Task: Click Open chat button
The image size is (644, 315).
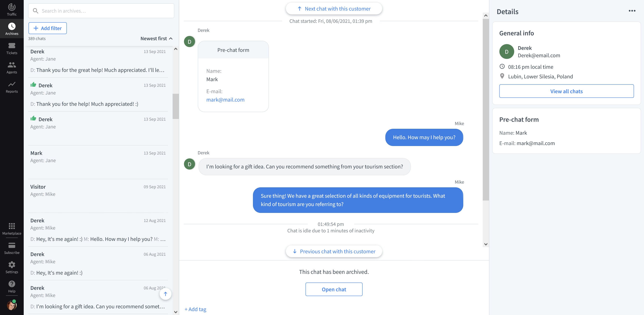Action: point(334,289)
